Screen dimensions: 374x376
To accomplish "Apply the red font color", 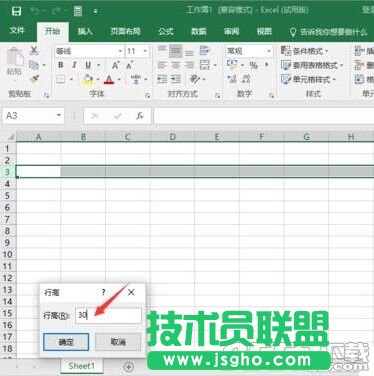I will click(109, 80).
